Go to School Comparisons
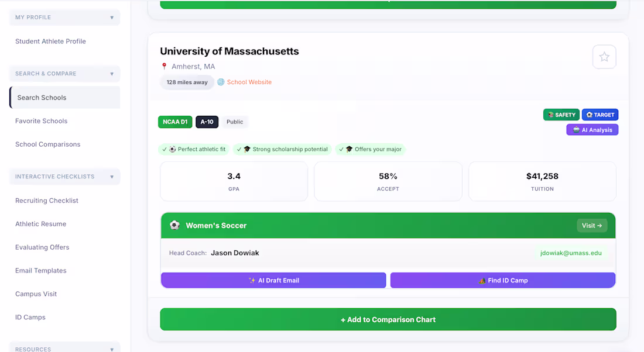The width and height of the screenshot is (644, 352). click(47, 144)
